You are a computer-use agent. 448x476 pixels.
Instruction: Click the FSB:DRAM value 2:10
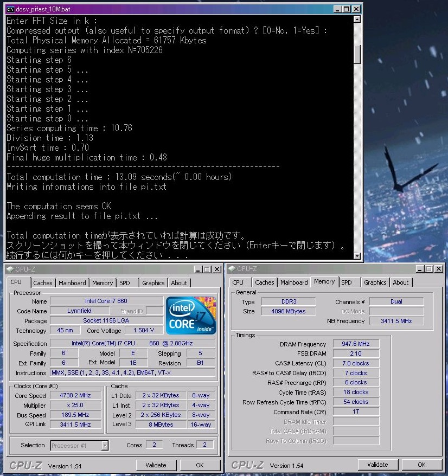click(356, 353)
